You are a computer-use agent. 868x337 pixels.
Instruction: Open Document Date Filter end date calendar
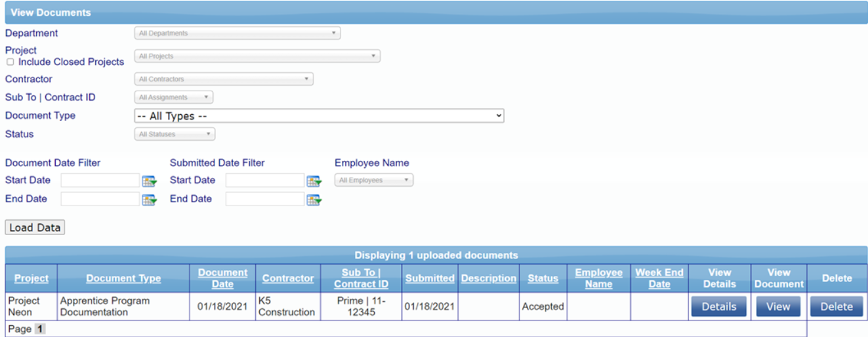click(x=149, y=200)
